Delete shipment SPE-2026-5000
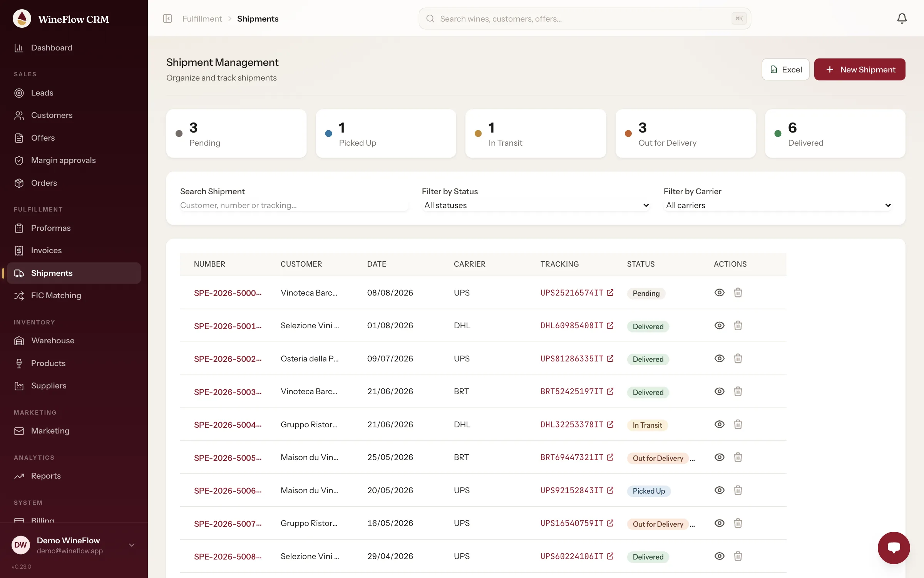 tap(738, 292)
